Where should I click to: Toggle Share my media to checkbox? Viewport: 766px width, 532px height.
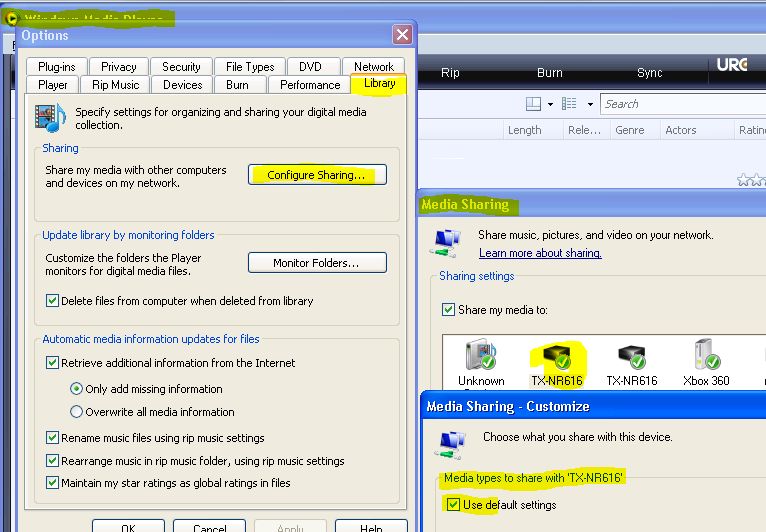pyautogui.click(x=448, y=309)
